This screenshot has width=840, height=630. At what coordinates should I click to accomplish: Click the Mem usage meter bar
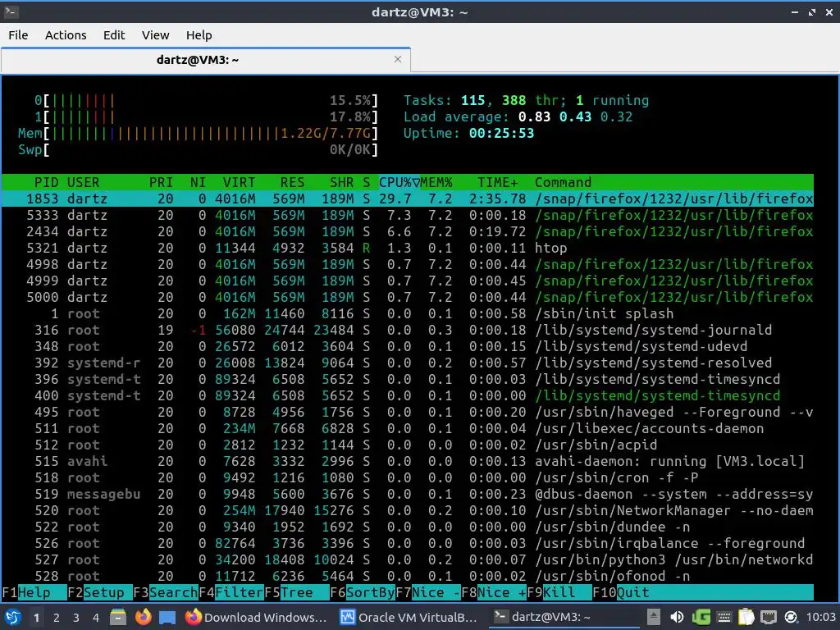pyautogui.click(x=198, y=133)
